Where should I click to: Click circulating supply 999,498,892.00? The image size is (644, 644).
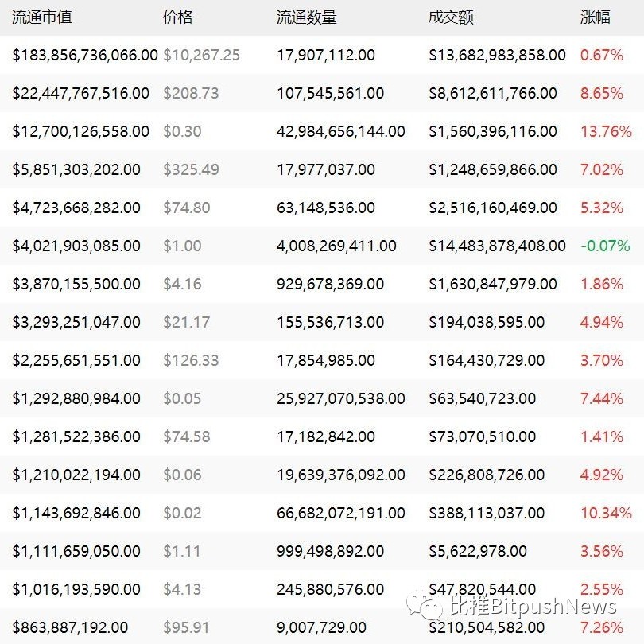tap(331, 551)
